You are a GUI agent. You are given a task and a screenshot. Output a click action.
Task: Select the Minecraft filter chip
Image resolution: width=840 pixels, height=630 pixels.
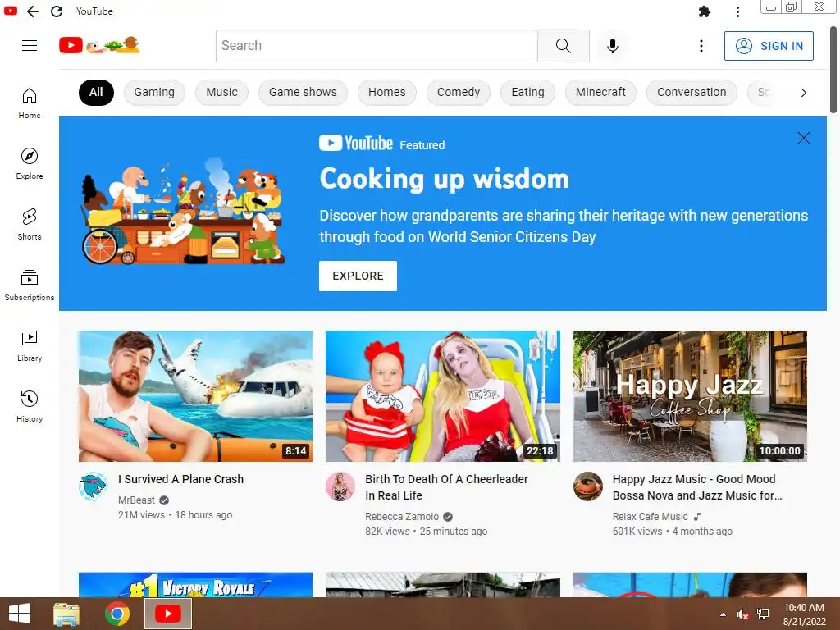point(600,92)
